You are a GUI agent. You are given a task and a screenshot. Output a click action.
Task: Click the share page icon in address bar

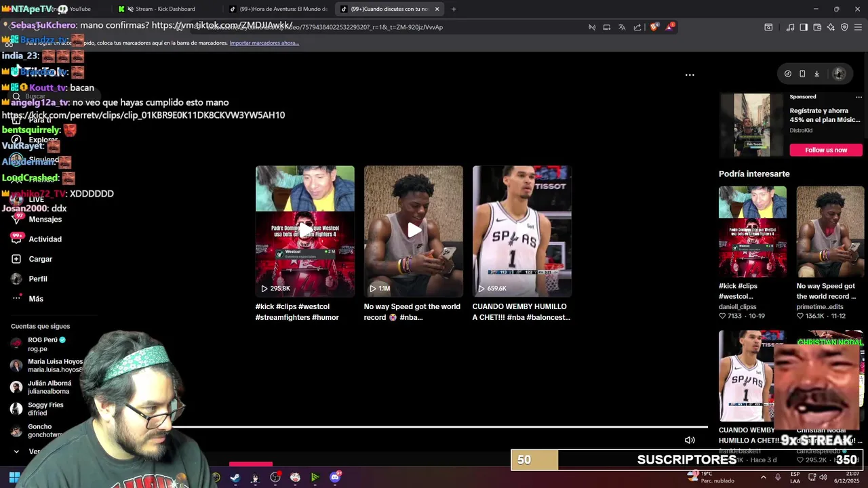637,27
